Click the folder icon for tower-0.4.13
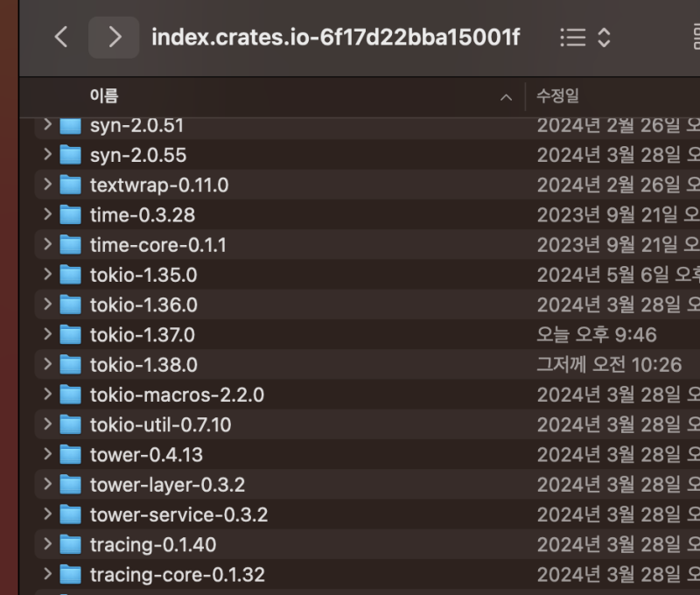This screenshot has height=595, width=700. [70, 455]
